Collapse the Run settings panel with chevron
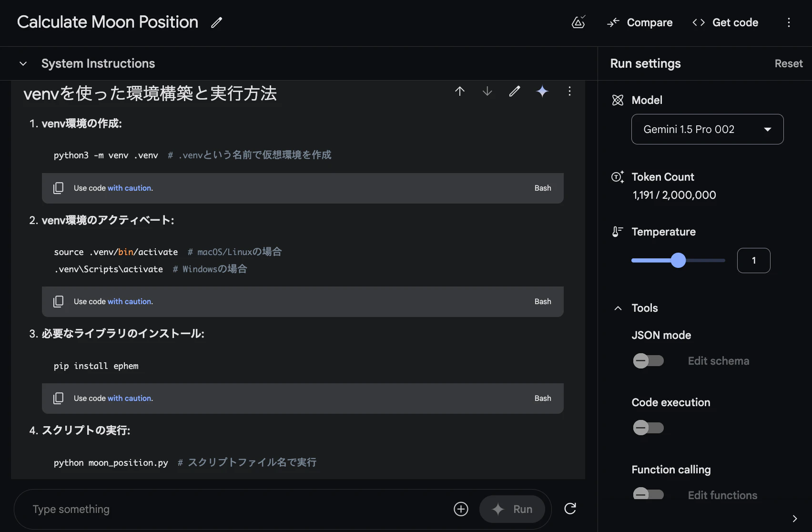Screen dimensions: 812x532 click(x=794, y=519)
